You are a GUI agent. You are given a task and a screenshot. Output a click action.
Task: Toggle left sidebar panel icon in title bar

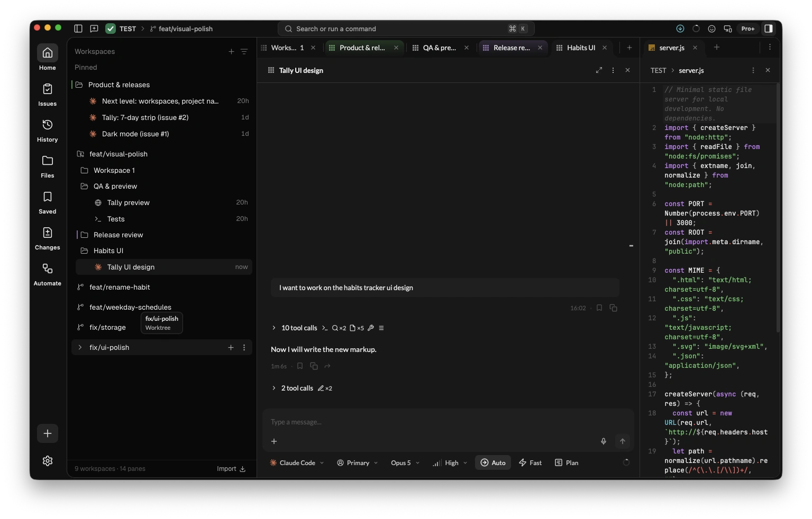pyautogui.click(x=78, y=29)
